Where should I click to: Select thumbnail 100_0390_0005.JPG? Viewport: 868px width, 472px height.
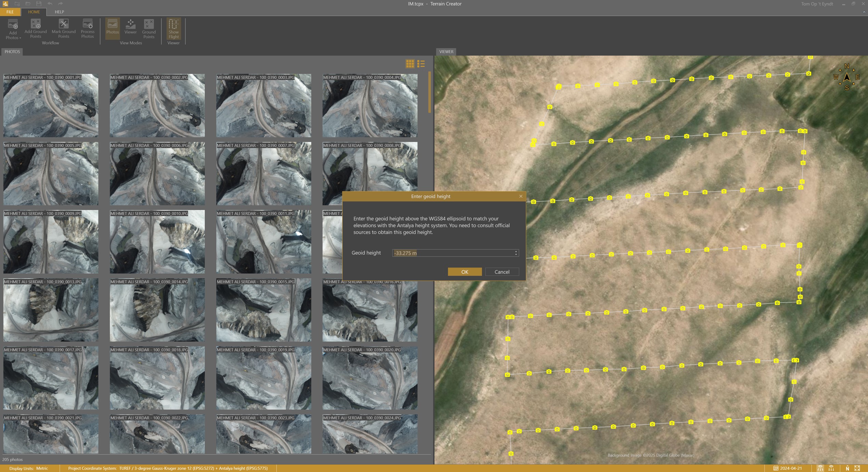[x=51, y=174]
